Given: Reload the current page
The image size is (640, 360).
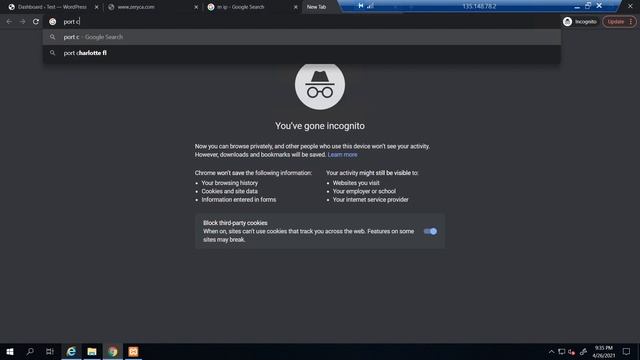Looking at the screenshot, I should pyautogui.click(x=36, y=22).
